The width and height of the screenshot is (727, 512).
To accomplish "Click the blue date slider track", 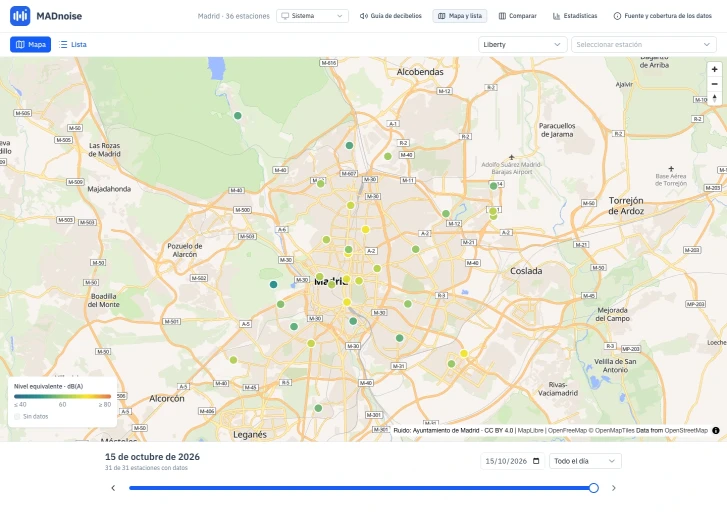I will click(x=359, y=488).
